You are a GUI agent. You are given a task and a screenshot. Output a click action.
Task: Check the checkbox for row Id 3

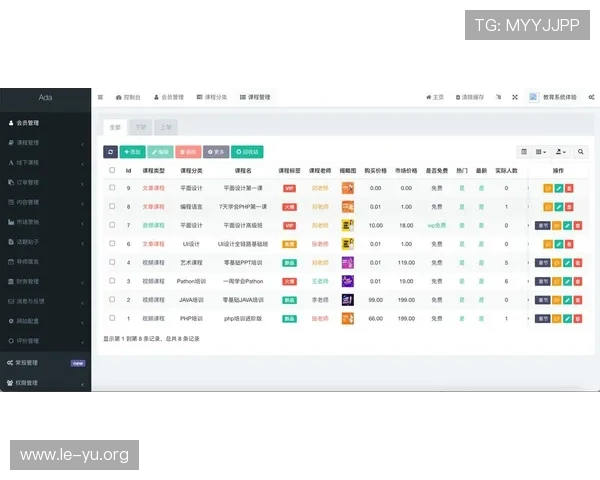(112, 281)
